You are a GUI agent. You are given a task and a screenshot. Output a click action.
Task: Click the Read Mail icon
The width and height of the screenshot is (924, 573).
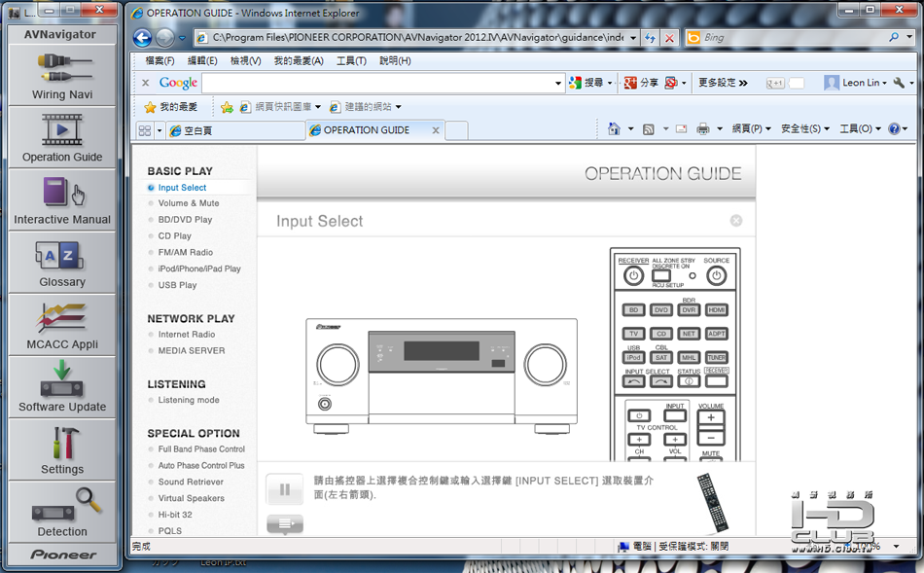pyautogui.click(x=681, y=128)
